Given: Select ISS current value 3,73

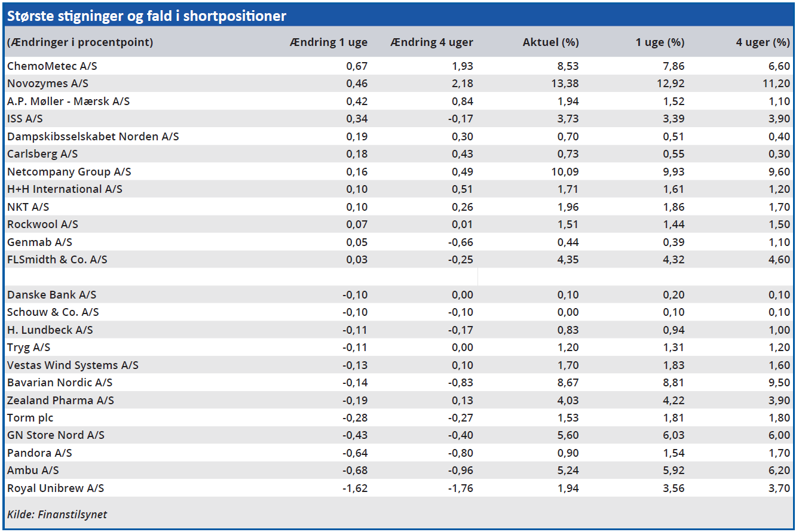Looking at the screenshot, I should pos(568,119).
